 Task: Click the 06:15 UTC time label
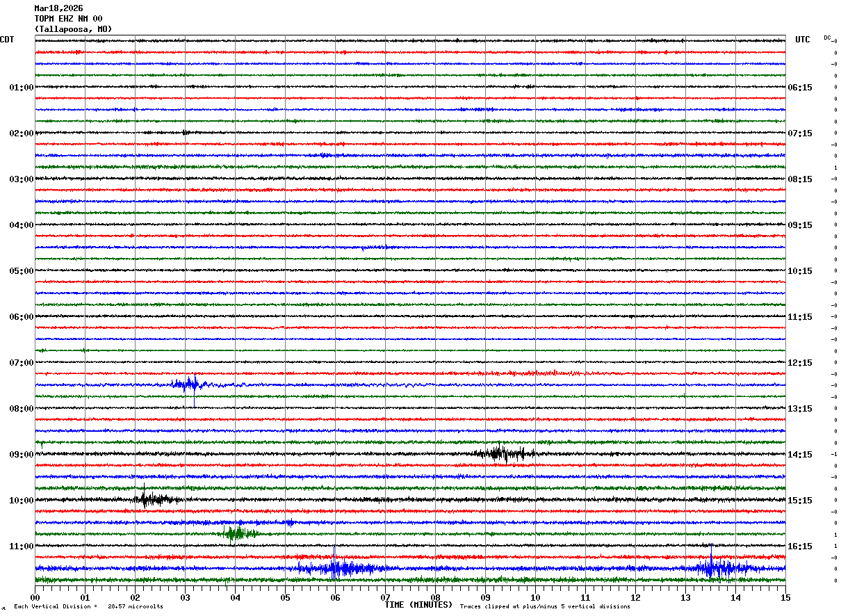[x=800, y=88]
